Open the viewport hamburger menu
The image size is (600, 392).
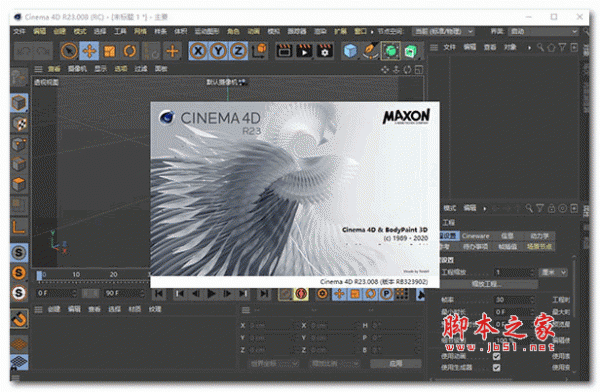[38, 69]
